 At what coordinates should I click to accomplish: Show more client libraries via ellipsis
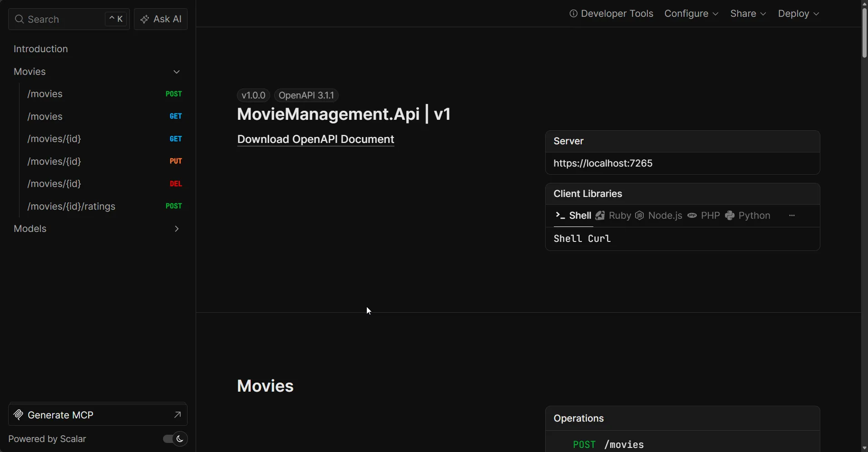(x=792, y=216)
